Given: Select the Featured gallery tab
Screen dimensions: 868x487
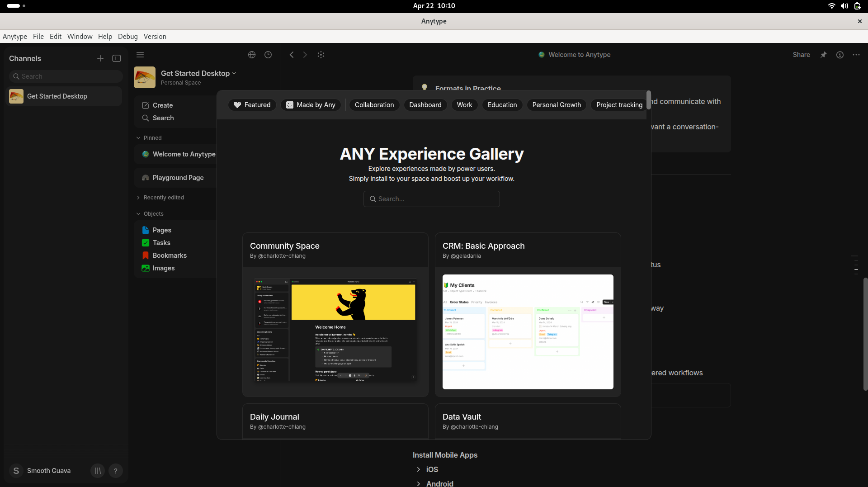Looking at the screenshot, I should pyautogui.click(x=252, y=105).
